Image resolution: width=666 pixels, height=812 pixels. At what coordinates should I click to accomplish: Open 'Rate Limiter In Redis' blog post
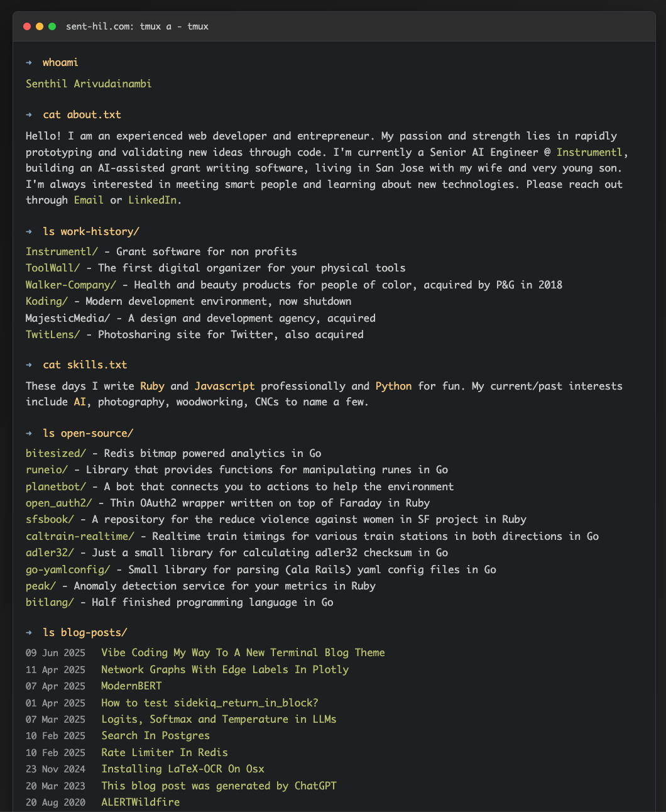pos(165,752)
